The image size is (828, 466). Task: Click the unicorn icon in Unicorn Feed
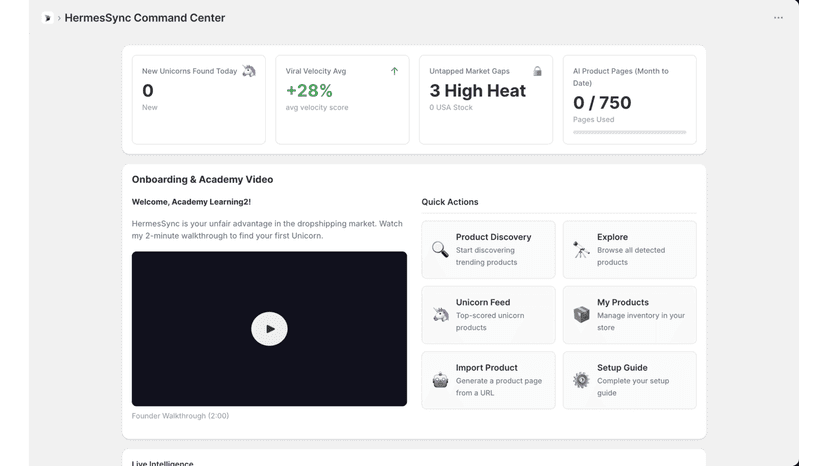[x=440, y=315]
